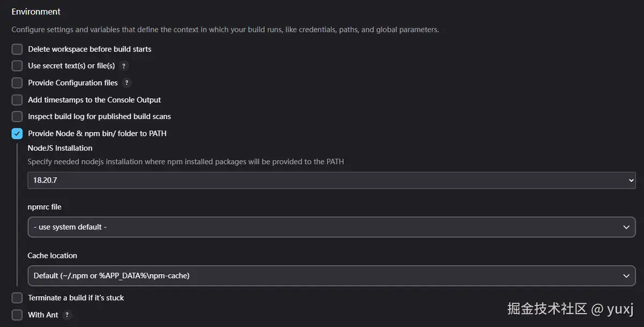Open help for Provide Configuration files
The image size is (644, 327).
click(x=127, y=83)
